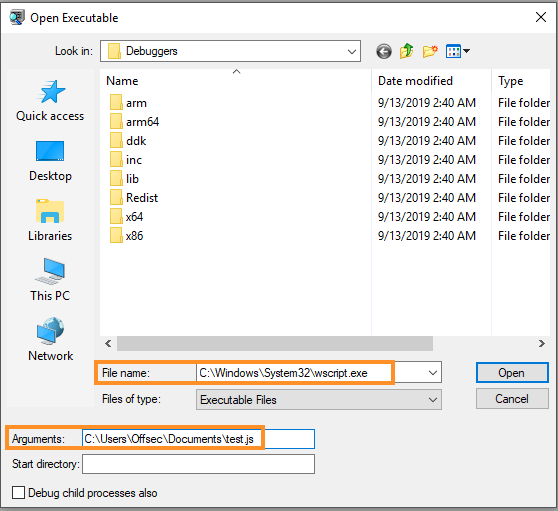Click the Back navigation arrow icon
The width and height of the screenshot is (558, 511).
pos(384,52)
